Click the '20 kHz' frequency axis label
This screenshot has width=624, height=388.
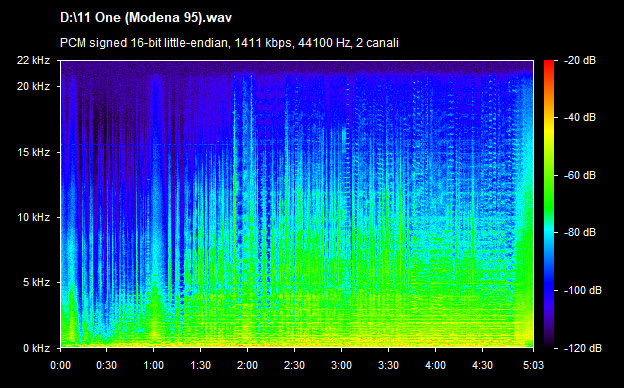[33, 86]
